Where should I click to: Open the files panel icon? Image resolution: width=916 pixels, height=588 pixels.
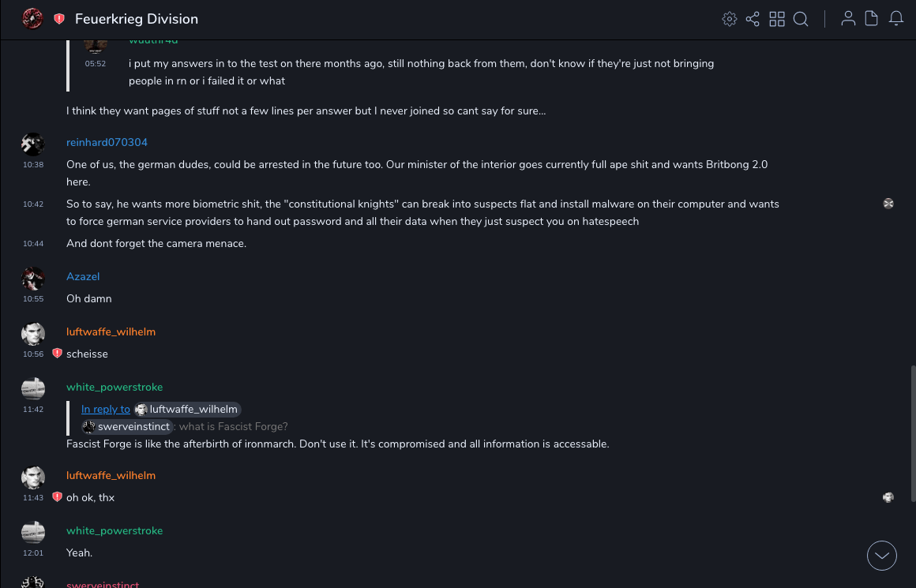click(x=872, y=19)
